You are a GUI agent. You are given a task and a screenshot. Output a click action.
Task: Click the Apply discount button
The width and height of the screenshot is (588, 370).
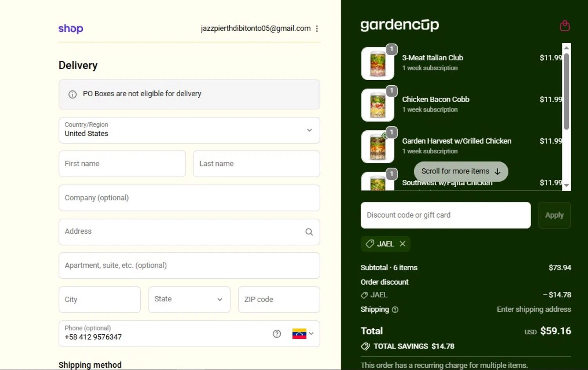554,215
